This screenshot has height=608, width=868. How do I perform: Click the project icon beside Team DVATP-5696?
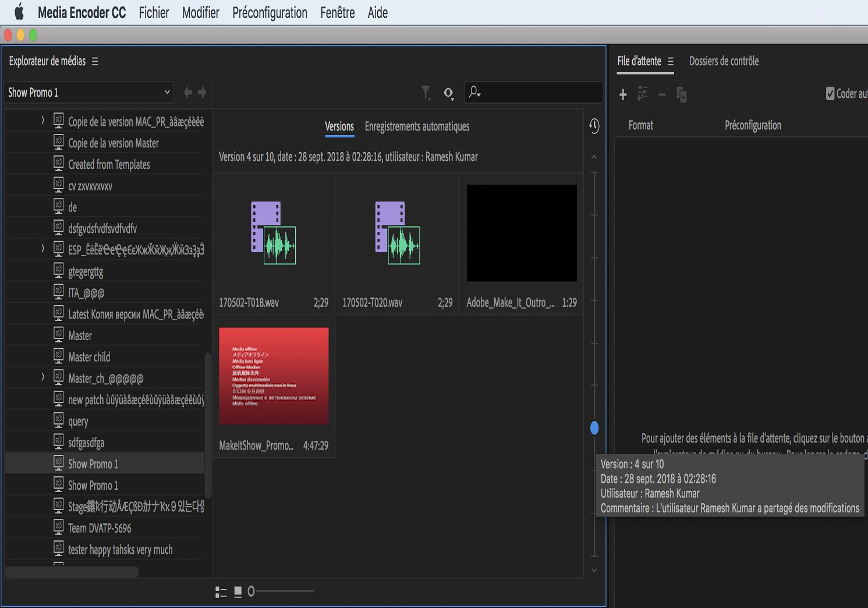coord(59,527)
